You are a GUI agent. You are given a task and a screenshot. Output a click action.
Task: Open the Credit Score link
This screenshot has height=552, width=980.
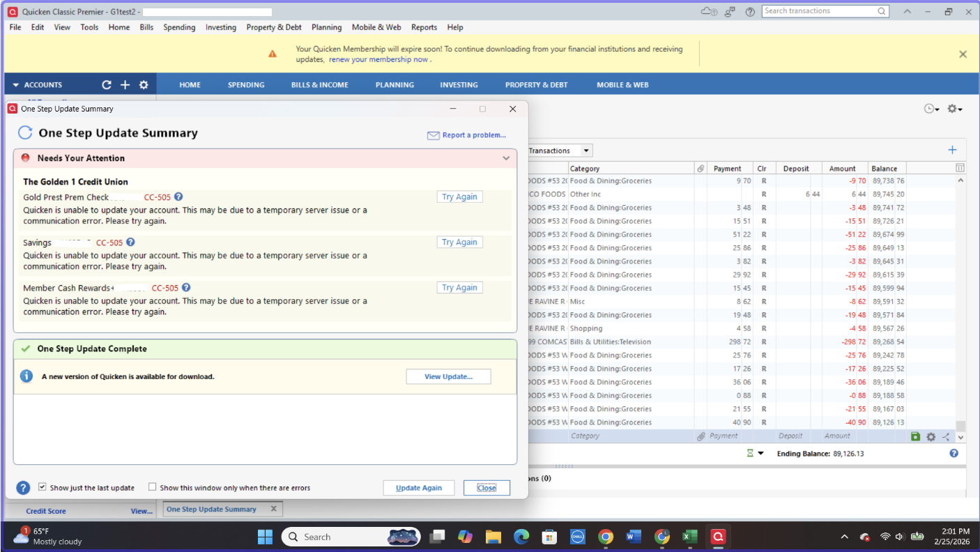tap(46, 511)
